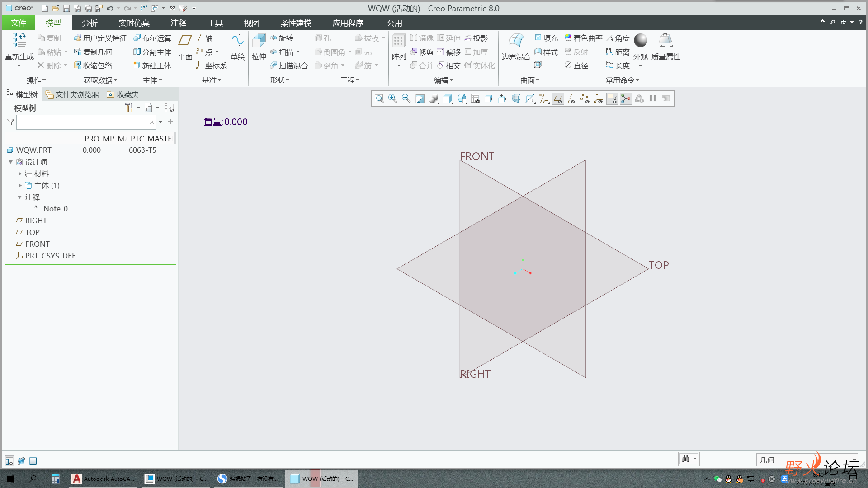Click the 扫描混合 (Swept Blend) tool
The height and width of the screenshot is (488, 868).
click(x=288, y=66)
